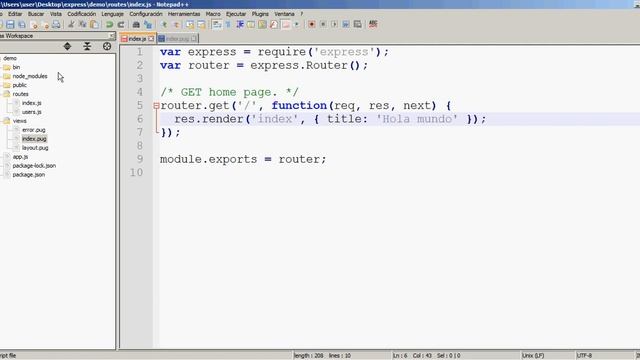The image size is (640, 360).
Task: Open the Vista menu
Action: pos(56,14)
